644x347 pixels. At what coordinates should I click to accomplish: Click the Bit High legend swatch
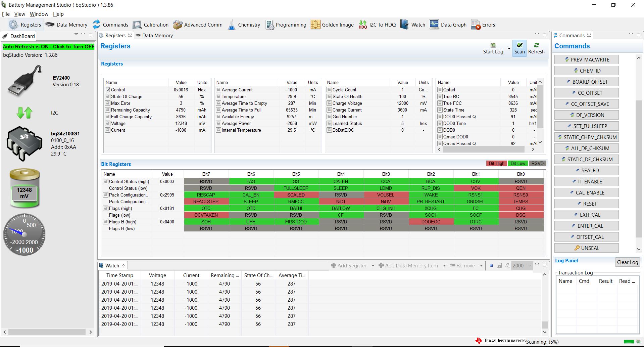[496, 163]
